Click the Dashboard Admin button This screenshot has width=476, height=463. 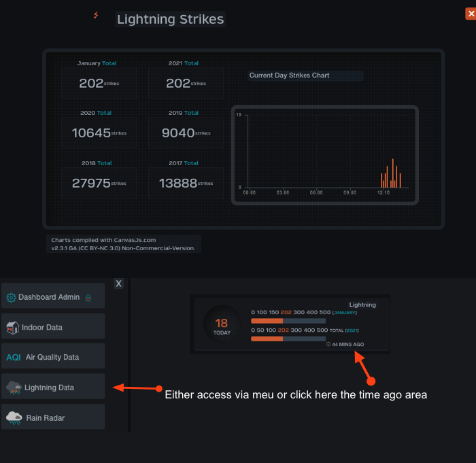[53, 296]
